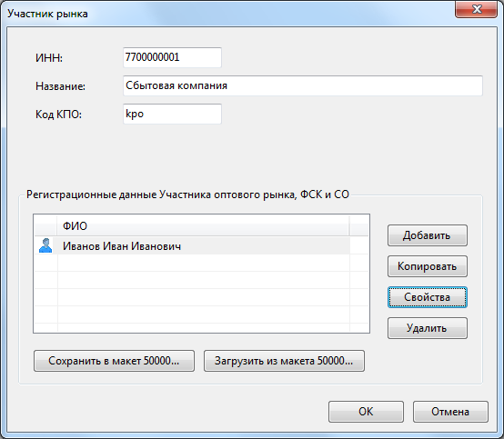Image resolution: width=504 pixels, height=439 pixels.
Task: Click the user icon beside Иванов Иван Иванович
Action: [x=45, y=245]
